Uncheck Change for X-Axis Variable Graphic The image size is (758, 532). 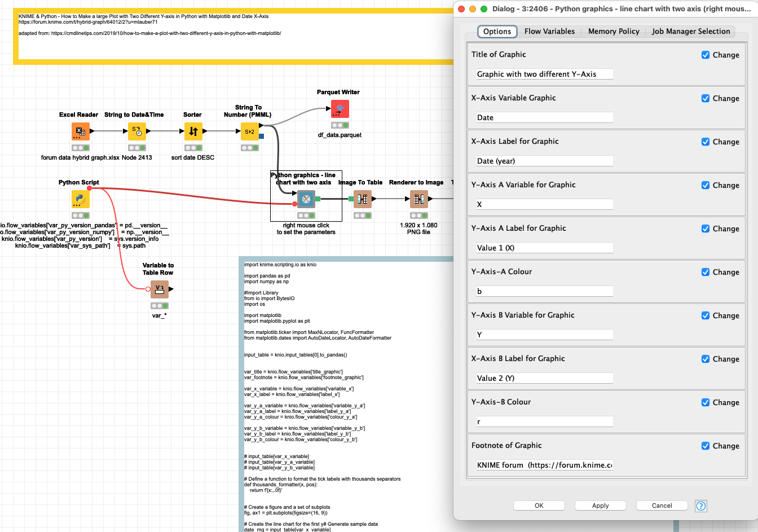[x=706, y=98]
